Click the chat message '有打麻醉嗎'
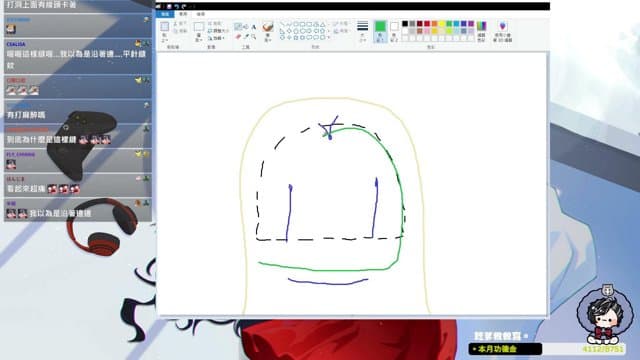This screenshot has height=360, width=640. [x=26, y=116]
